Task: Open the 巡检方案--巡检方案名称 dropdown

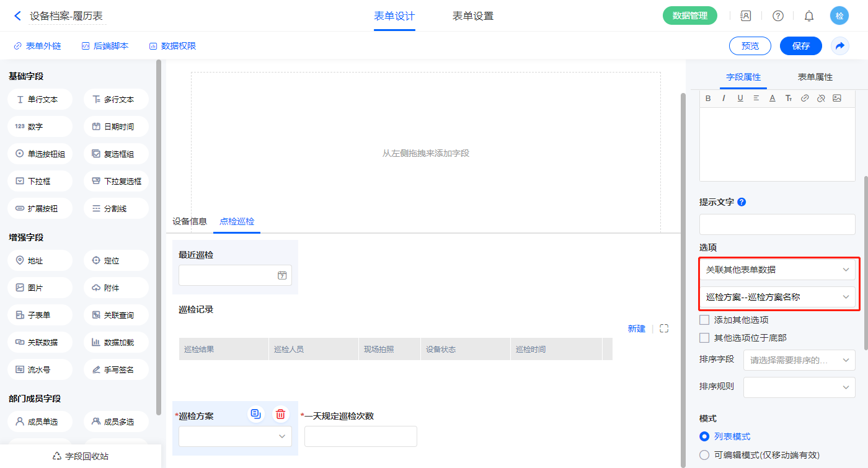Action: click(777, 297)
